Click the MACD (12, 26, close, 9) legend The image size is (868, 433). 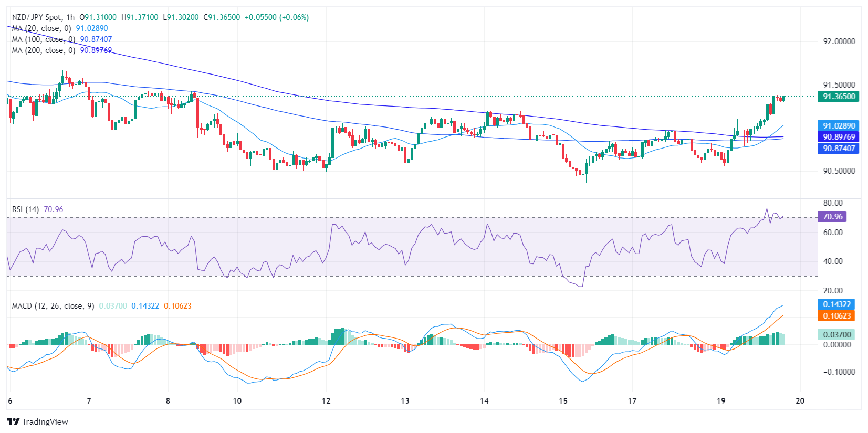(x=53, y=306)
